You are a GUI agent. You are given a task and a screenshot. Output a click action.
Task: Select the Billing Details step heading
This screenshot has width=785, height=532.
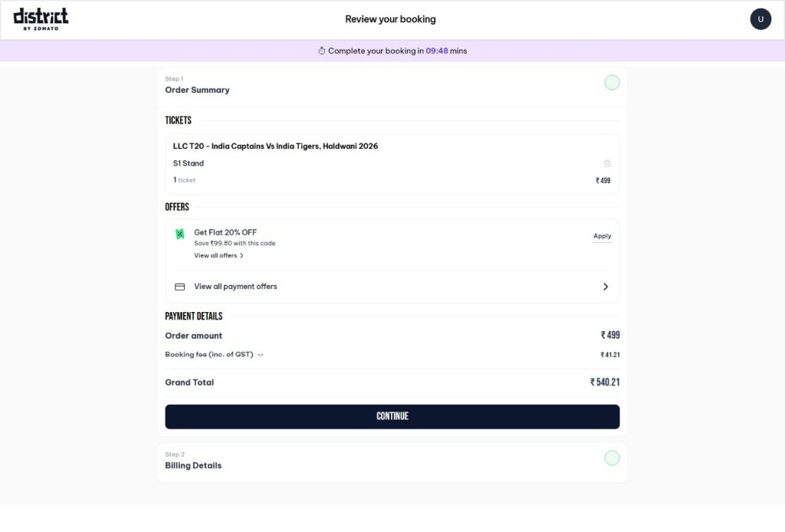coord(193,465)
